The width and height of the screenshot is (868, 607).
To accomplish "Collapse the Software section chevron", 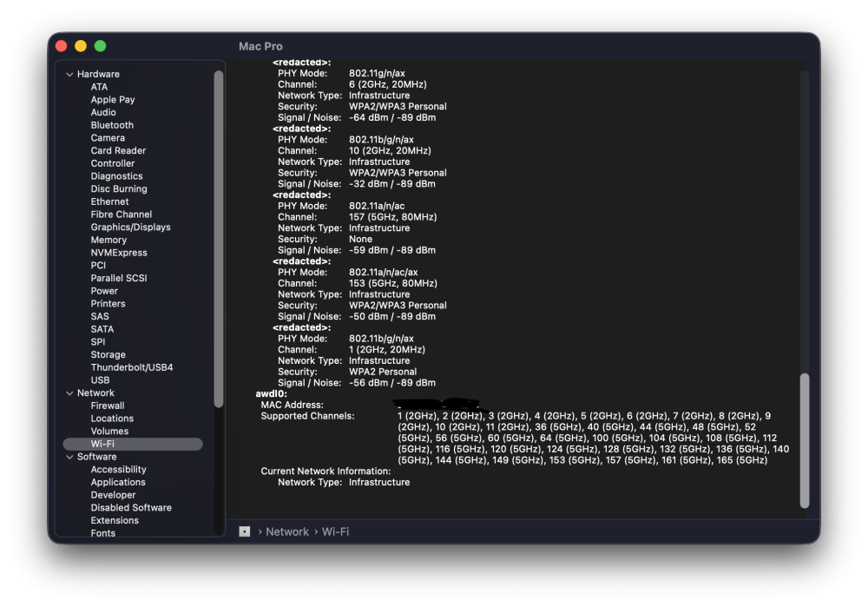I will [69, 457].
